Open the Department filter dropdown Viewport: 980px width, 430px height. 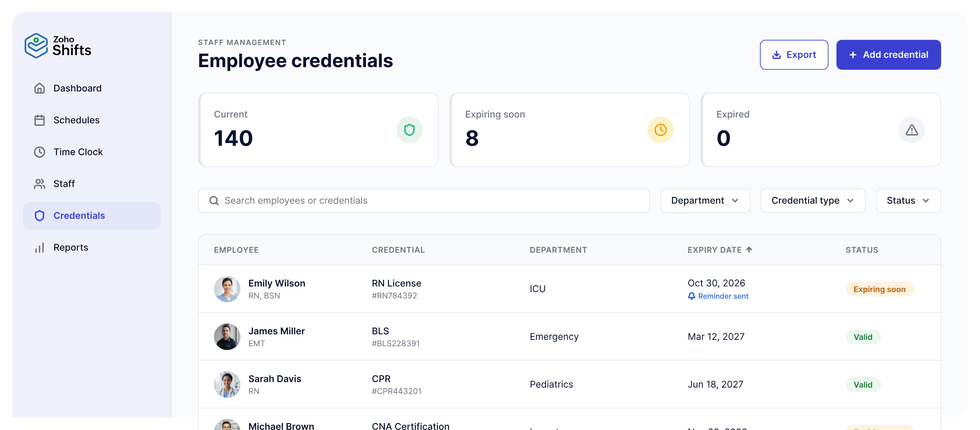point(705,201)
